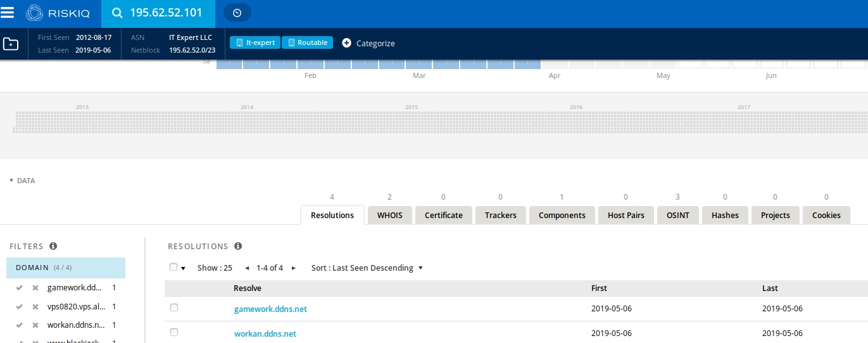Screen dimensions: 868x343
Task: Click the Filters info icon
Action: (53, 246)
